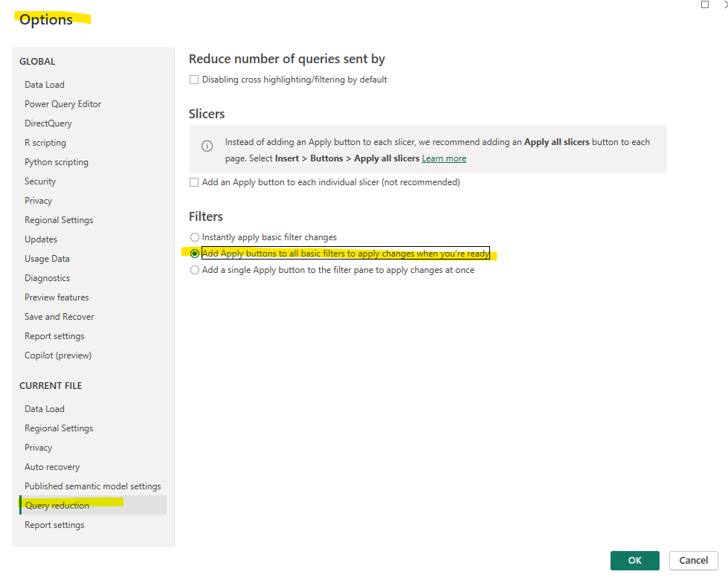Click the Options dialog title
The image size is (728, 583).
pos(46,19)
